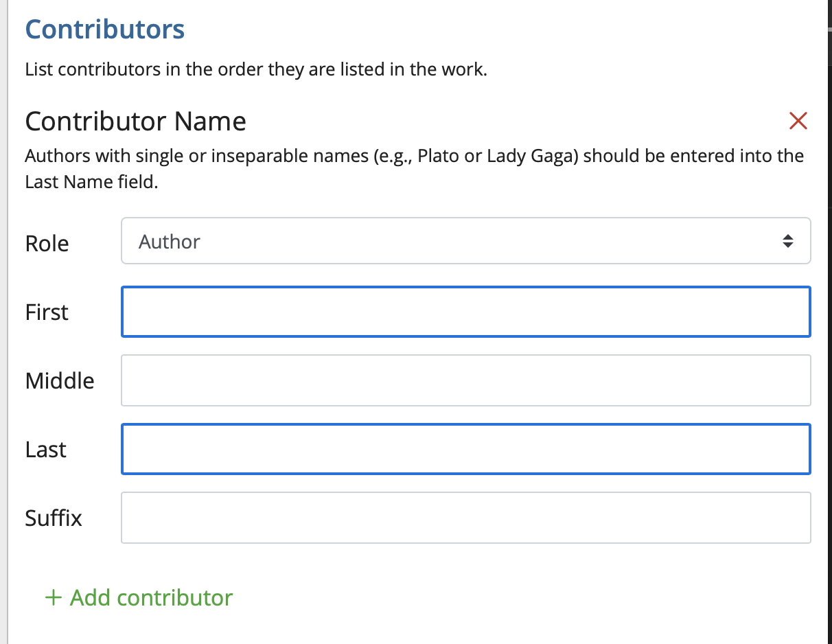
Task: Click the Last field label
Action: tap(46, 450)
